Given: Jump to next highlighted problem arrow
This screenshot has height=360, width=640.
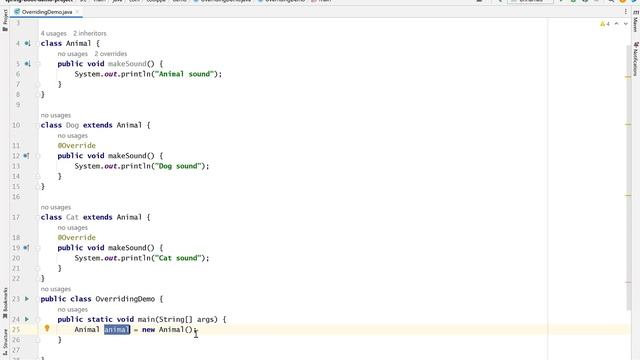Looking at the screenshot, I should click(x=625, y=24).
